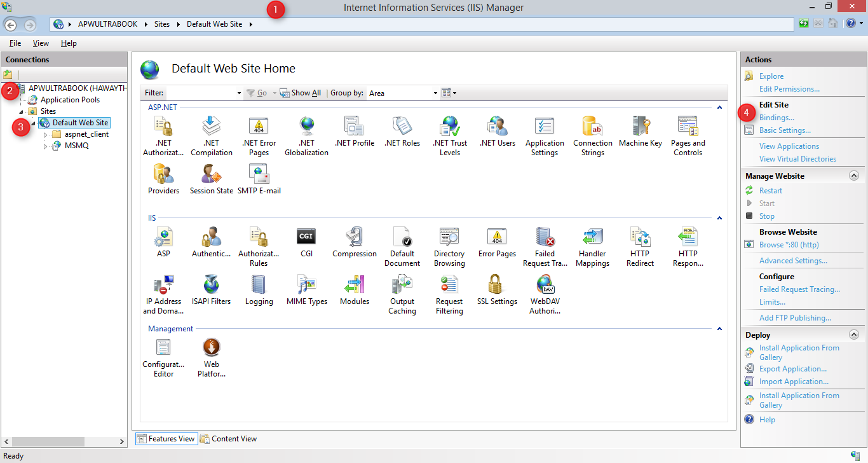This screenshot has height=463, width=868.
Task: Collapse the Manage Website actions group
Action: pos(854,176)
